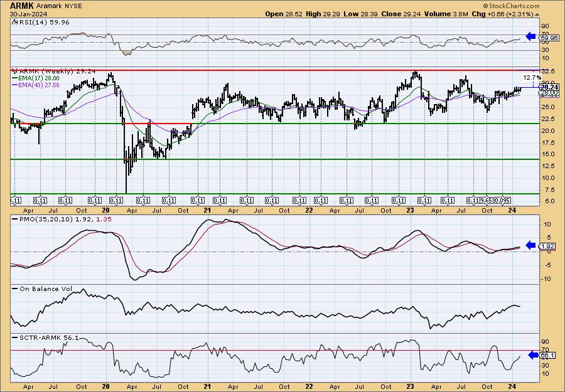
Task: Select the 'EMA(43) 27.58' legend entry
Action: [36, 85]
